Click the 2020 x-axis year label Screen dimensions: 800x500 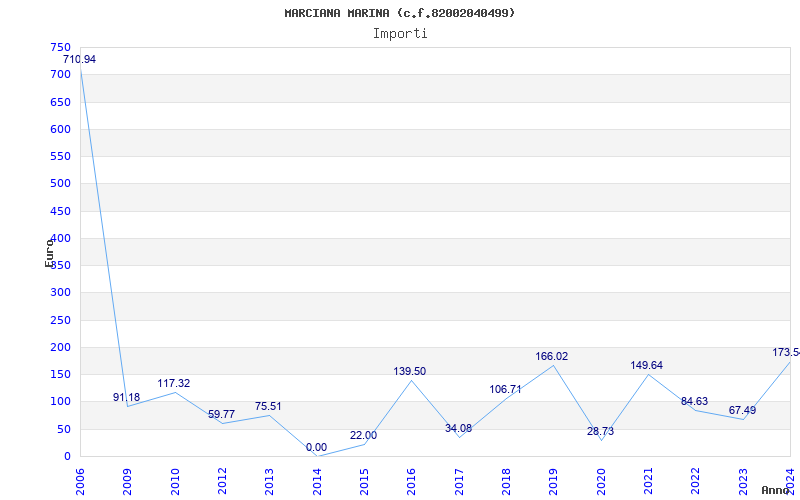pos(601,482)
